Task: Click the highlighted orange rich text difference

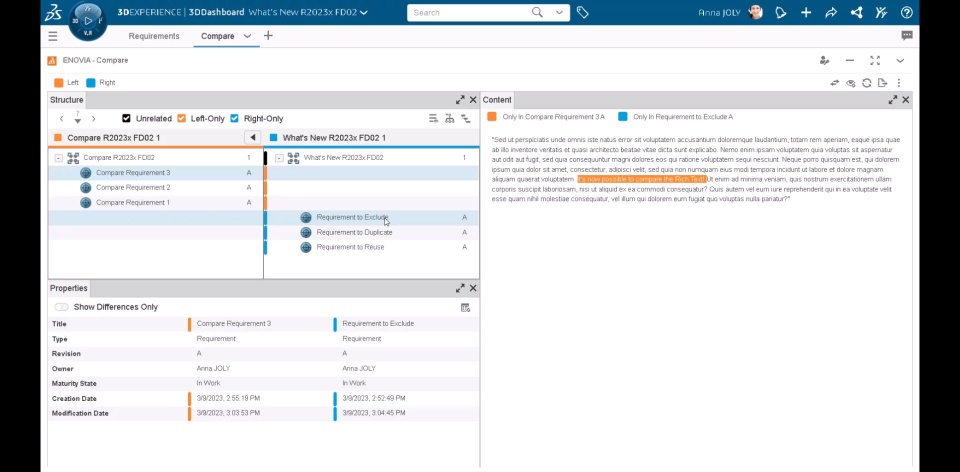Action: click(x=642, y=179)
